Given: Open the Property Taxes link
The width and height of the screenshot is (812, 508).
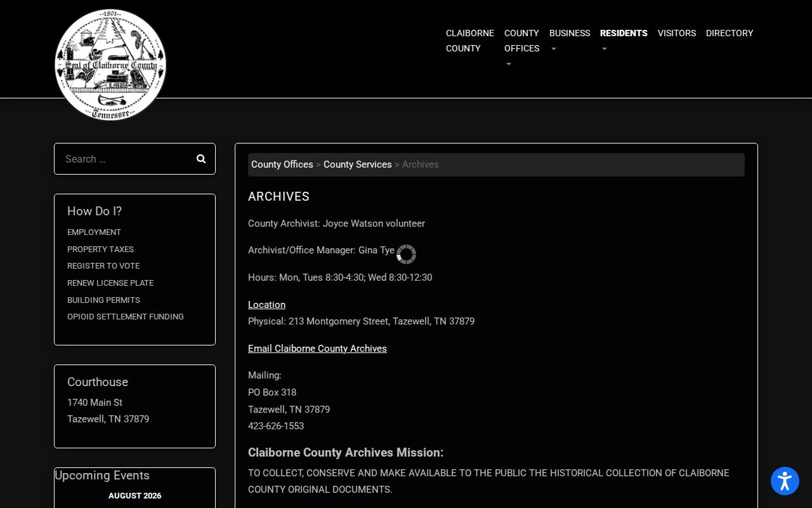Looking at the screenshot, I should (x=100, y=250).
